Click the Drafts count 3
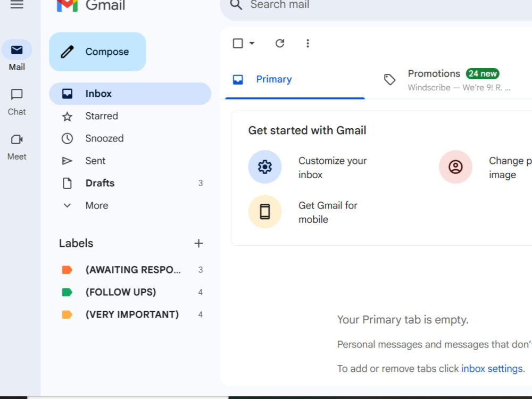 coord(201,183)
